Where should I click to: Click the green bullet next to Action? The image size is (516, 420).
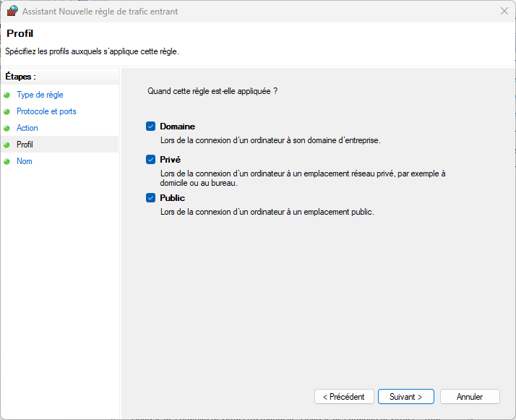pyautogui.click(x=7, y=128)
